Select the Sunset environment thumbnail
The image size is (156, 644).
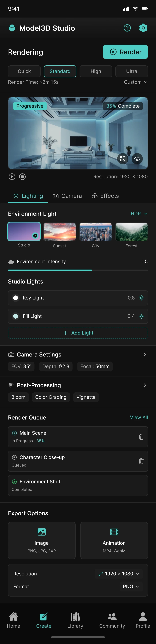tap(60, 232)
